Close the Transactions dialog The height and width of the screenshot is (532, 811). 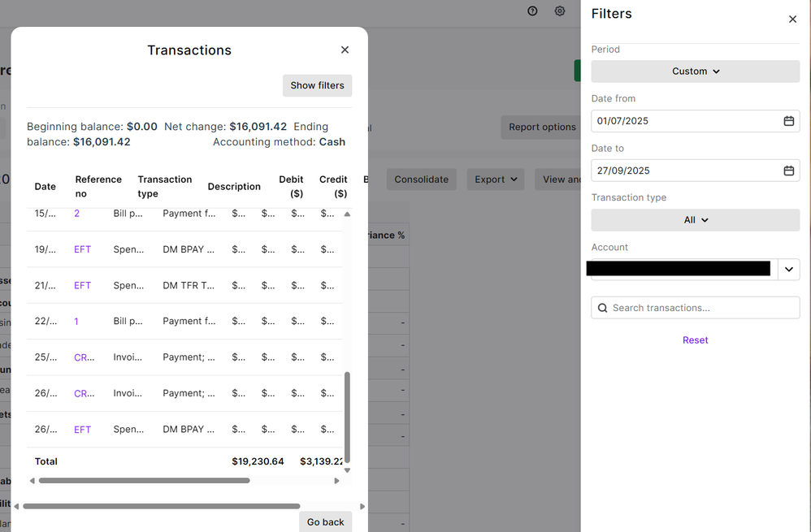pos(345,50)
